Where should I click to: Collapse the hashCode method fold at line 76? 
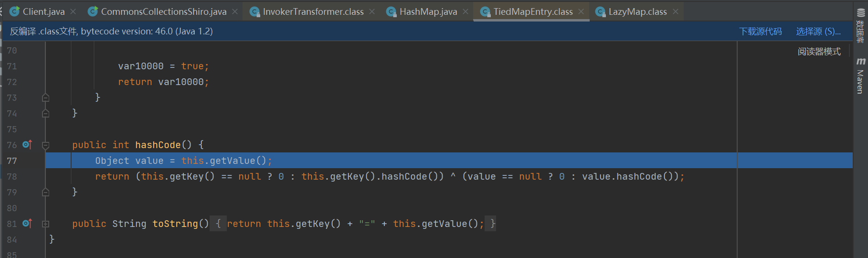coord(46,145)
